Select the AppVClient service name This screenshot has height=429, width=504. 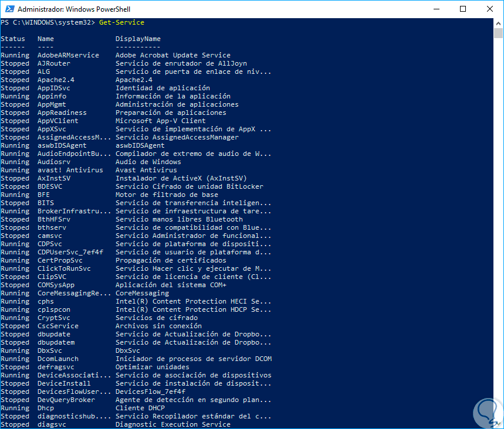pyautogui.click(x=58, y=121)
